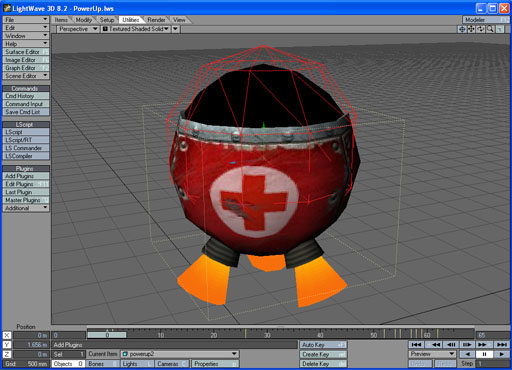Switch to Lights edit mode

tap(137, 364)
